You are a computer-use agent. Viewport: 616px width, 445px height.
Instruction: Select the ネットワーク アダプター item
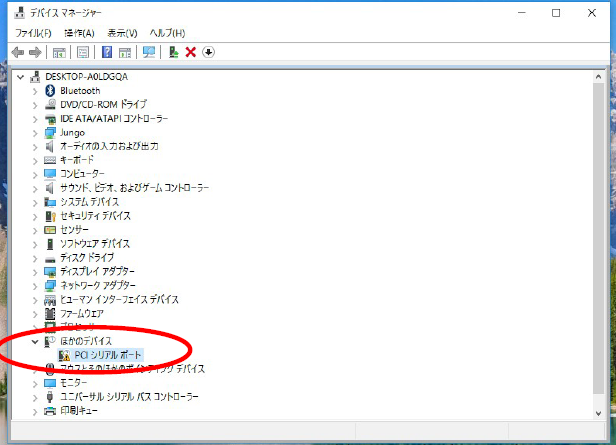[97, 285]
